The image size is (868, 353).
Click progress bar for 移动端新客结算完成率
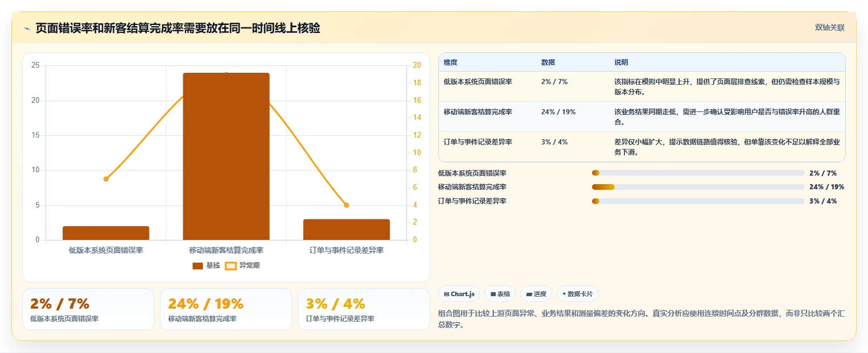(x=698, y=187)
